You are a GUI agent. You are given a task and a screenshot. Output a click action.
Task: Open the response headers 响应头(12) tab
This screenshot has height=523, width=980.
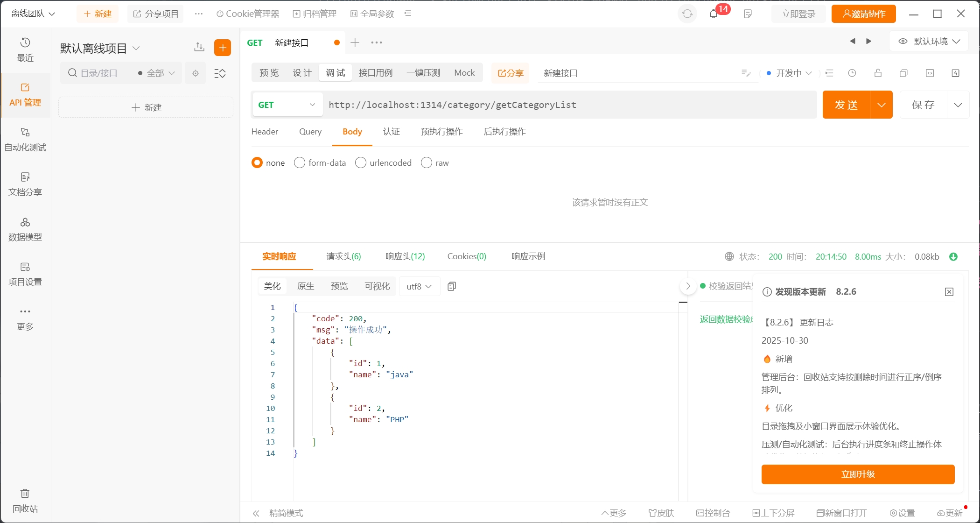(x=405, y=256)
